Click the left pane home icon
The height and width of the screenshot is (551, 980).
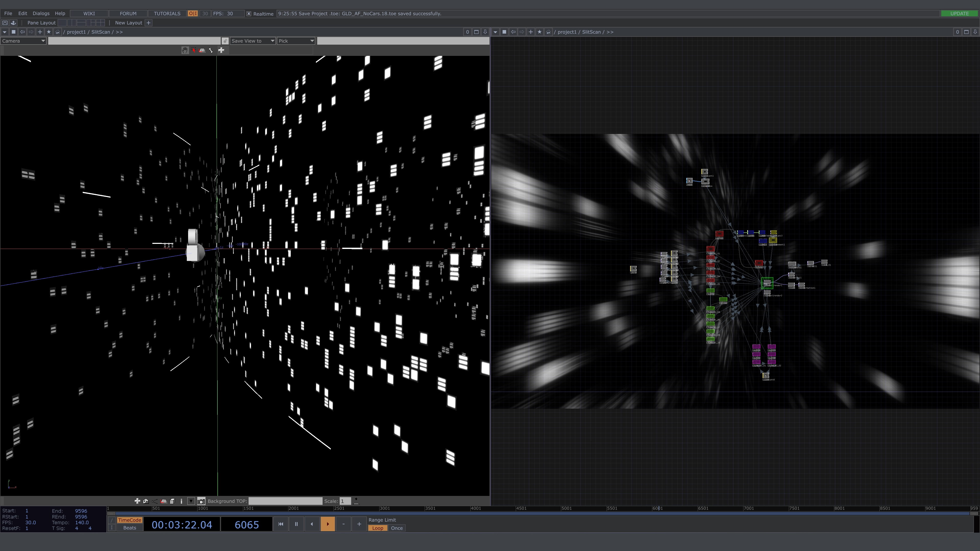pyautogui.click(x=57, y=32)
